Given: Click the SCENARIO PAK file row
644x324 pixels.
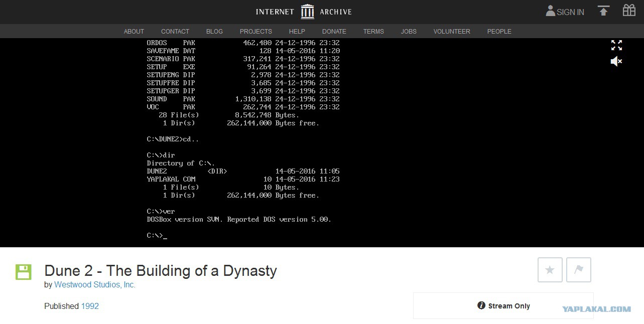Looking at the screenshot, I should [243, 59].
